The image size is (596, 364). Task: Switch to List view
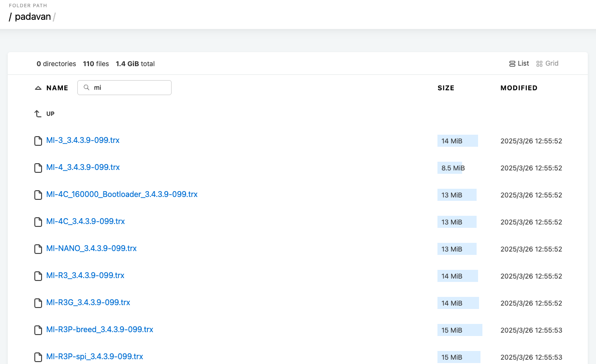point(519,64)
